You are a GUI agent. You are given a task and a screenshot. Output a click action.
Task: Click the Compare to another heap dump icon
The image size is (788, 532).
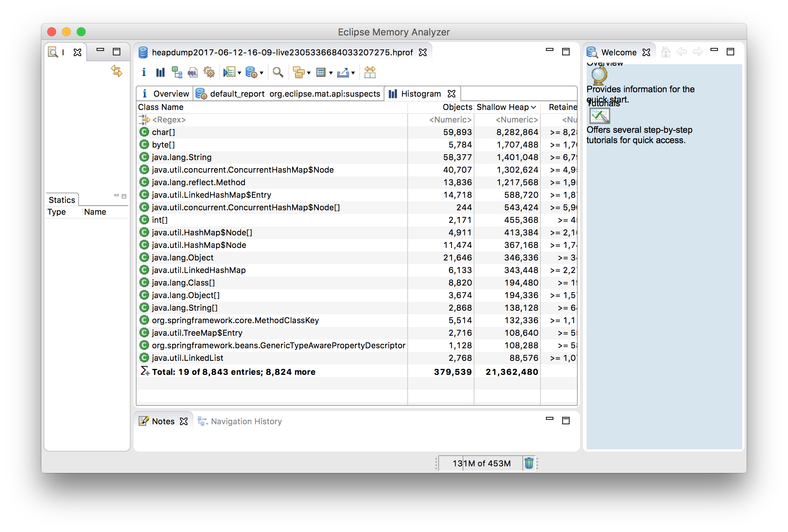[370, 72]
